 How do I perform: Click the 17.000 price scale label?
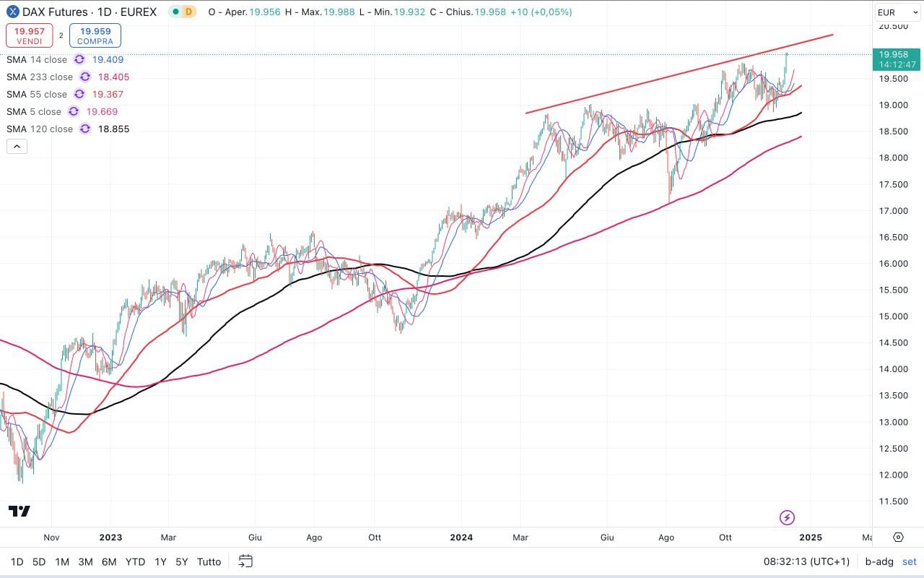pos(893,211)
